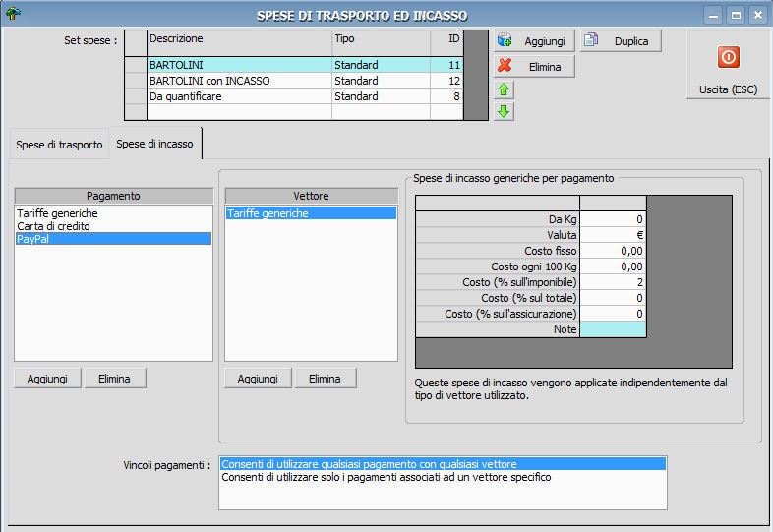Viewport: 773px width, 532px height.
Task: Select 'Consenti di utilizzare solo i pagamenti associati' option
Action: pos(443,477)
